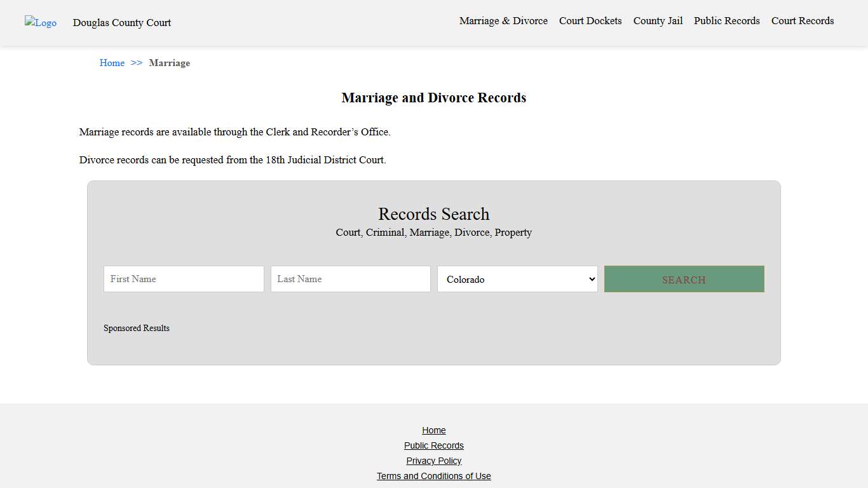Click the Marriage and Divorce Records heading

pyautogui.click(x=434, y=97)
